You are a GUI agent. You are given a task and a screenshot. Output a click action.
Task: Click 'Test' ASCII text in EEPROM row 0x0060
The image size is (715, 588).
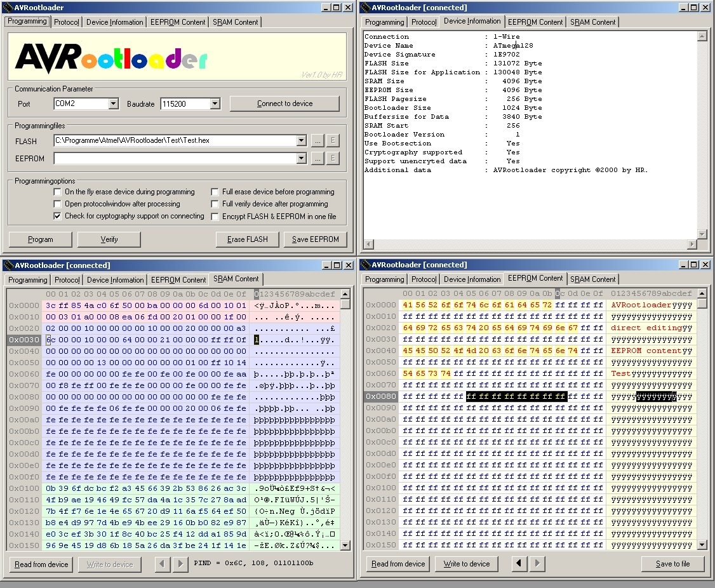[620, 373]
